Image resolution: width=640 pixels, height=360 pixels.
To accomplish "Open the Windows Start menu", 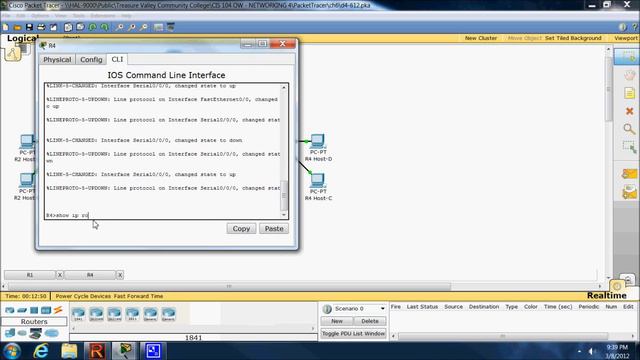I will 12,351.
